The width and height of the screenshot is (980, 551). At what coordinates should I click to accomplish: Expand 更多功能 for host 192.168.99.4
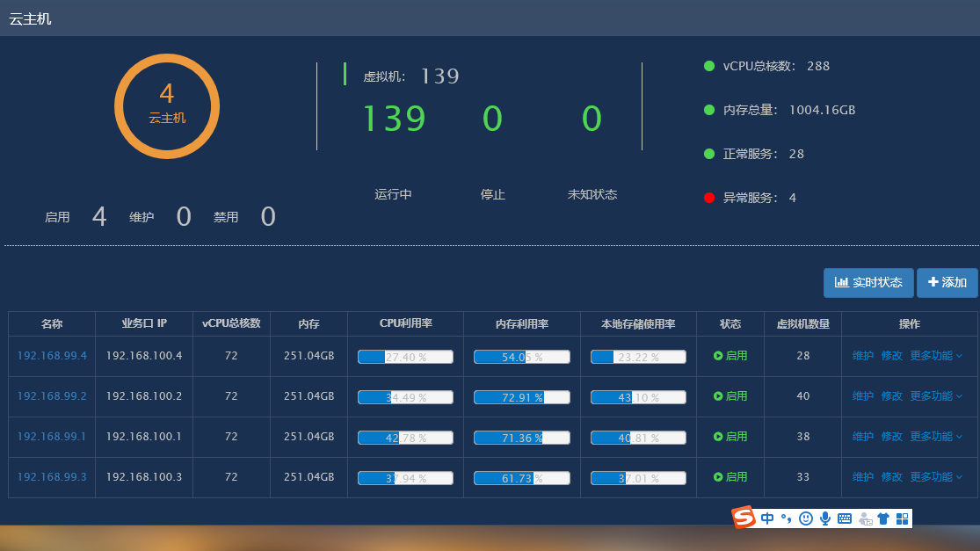tap(936, 355)
